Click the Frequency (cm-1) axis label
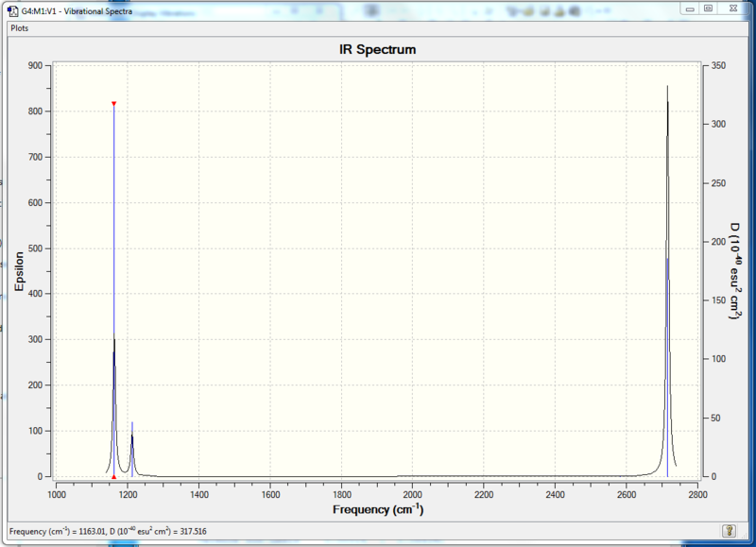The image size is (756, 547). point(378,509)
